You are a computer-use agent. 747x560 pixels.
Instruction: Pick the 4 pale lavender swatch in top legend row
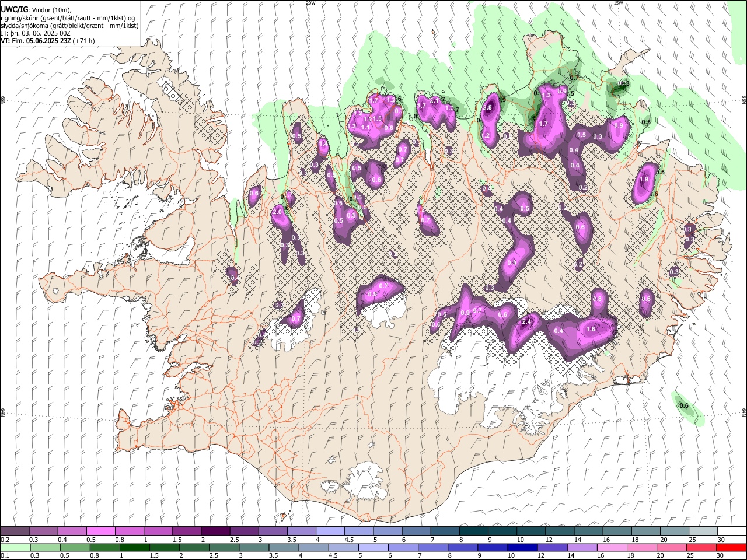click(330, 531)
